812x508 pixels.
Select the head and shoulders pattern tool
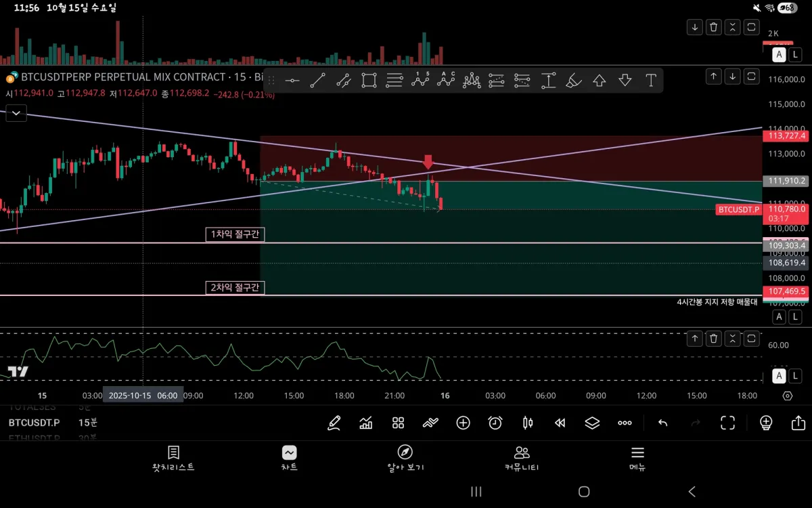472,81
